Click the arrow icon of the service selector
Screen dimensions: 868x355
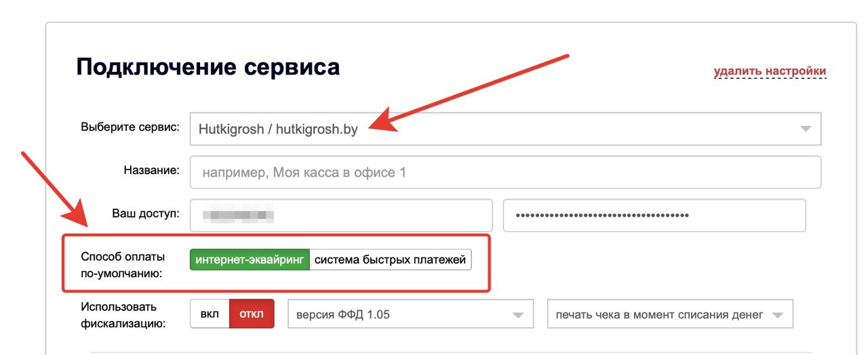pyautogui.click(x=805, y=129)
